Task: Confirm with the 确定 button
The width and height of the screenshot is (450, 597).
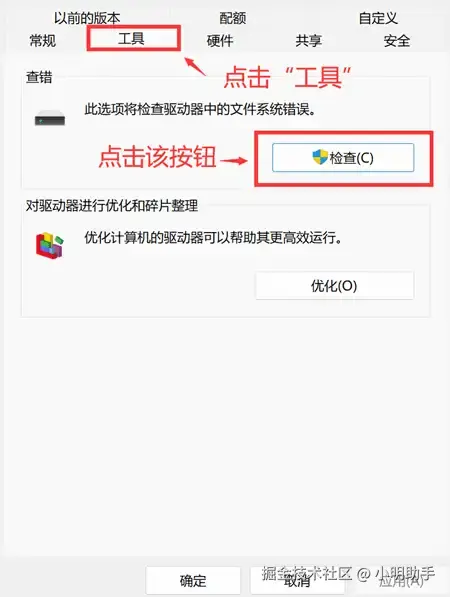Action: [x=193, y=580]
